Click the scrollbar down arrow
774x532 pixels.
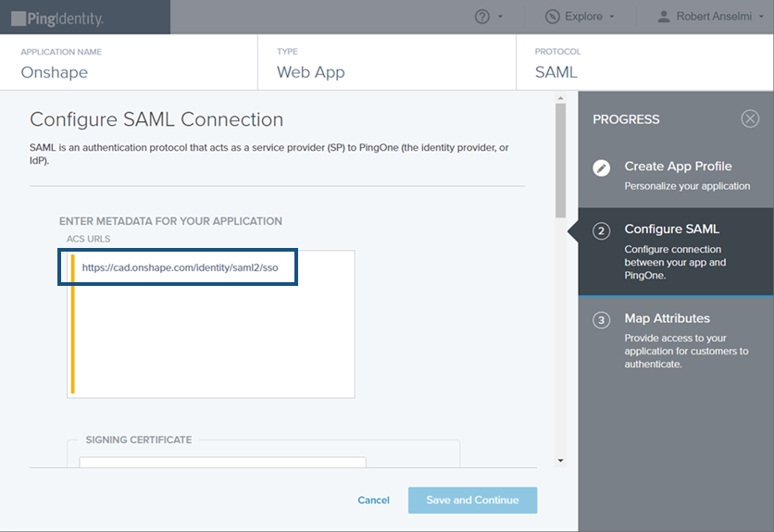[x=560, y=460]
